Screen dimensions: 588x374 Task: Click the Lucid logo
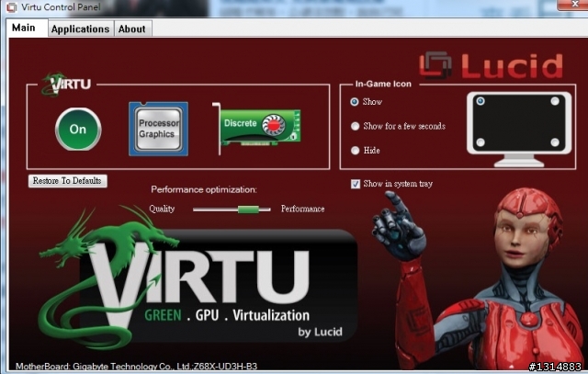tap(492, 65)
